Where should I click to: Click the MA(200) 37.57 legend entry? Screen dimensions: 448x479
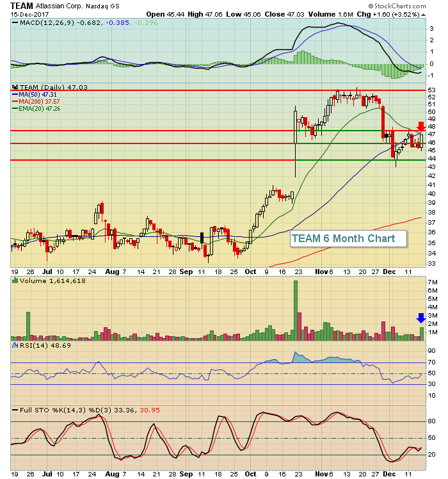(x=36, y=101)
